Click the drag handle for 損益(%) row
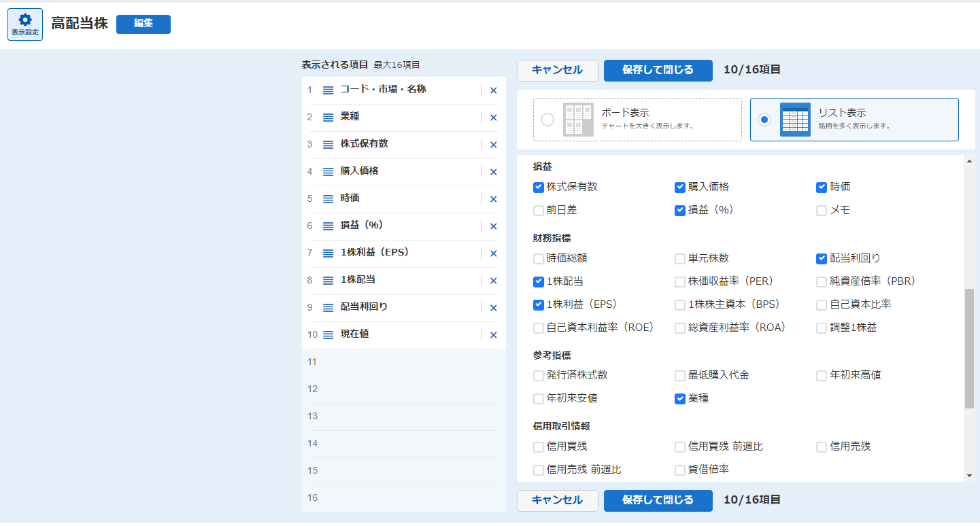Image resolution: width=980 pixels, height=526 pixels. 328,226
